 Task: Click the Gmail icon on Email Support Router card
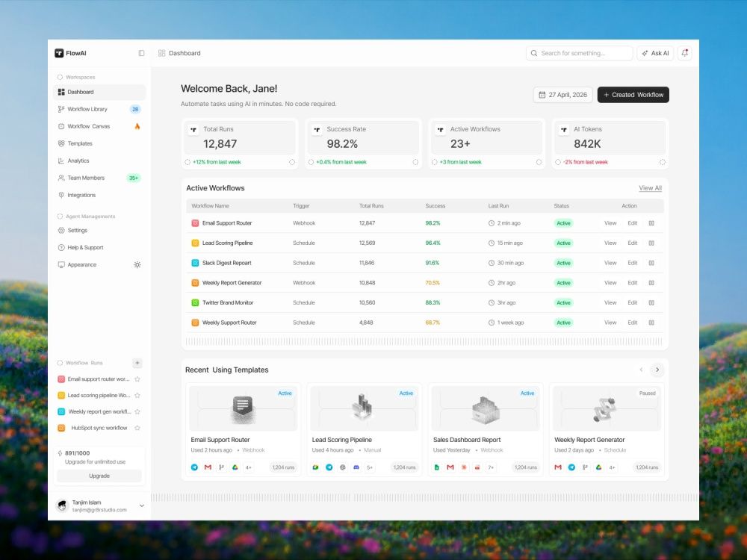pos(208,467)
